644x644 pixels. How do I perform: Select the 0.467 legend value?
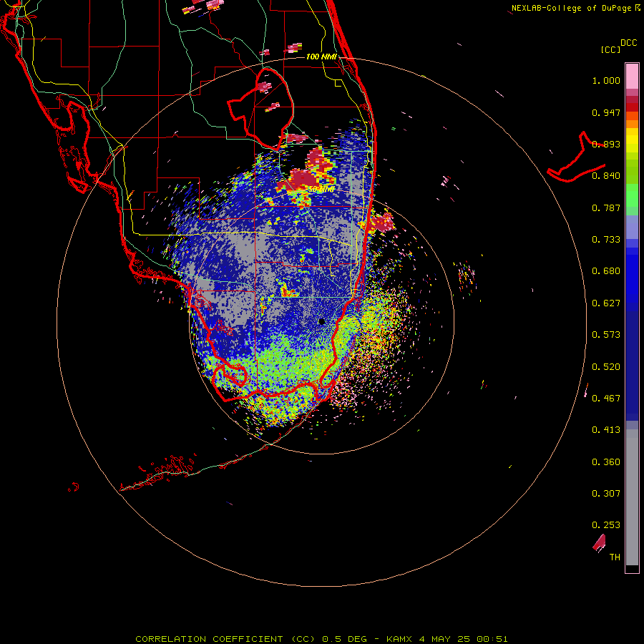(606, 399)
